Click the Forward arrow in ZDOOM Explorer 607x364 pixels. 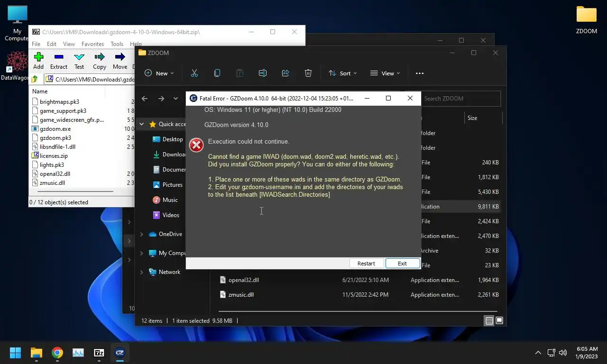pos(161,99)
